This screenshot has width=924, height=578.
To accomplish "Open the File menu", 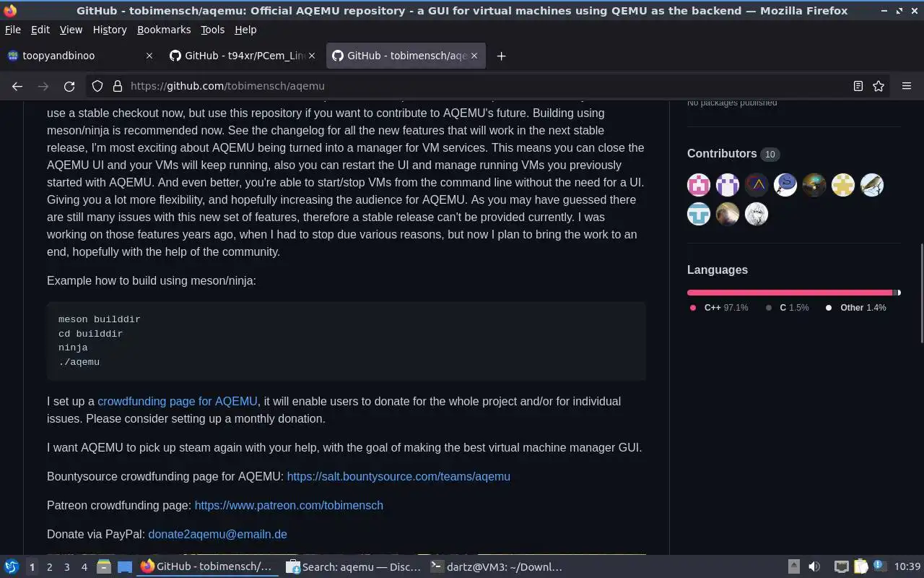I will tap(13, 30).
